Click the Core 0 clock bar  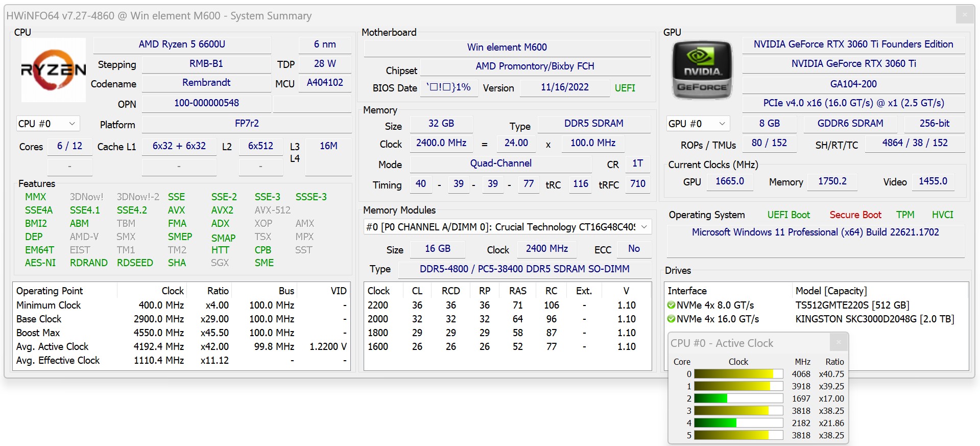(738, 374)
